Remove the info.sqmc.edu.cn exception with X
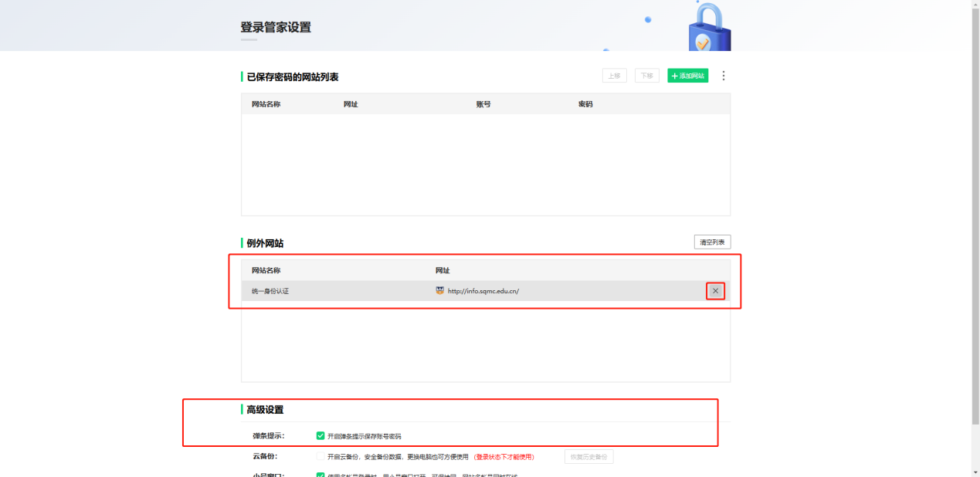The image size is (980, 477). (715, 291)
